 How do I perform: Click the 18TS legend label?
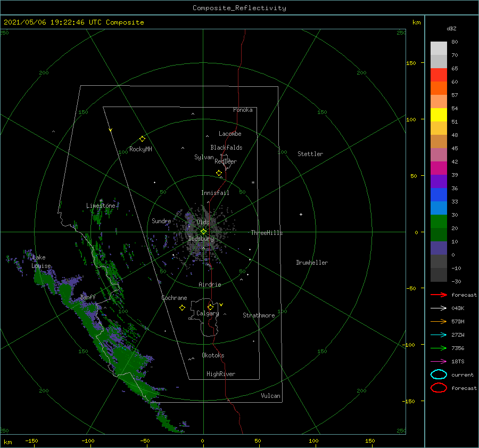pos(458,362)
